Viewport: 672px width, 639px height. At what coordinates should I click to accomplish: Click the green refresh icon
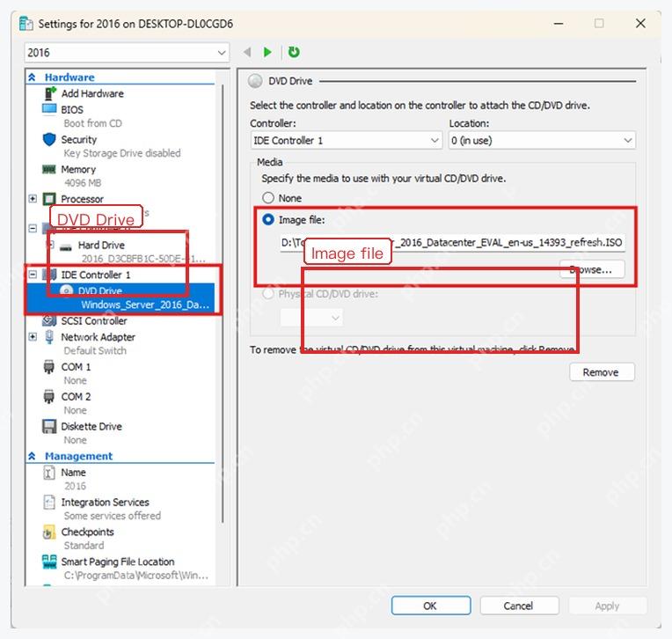point(294,52)
